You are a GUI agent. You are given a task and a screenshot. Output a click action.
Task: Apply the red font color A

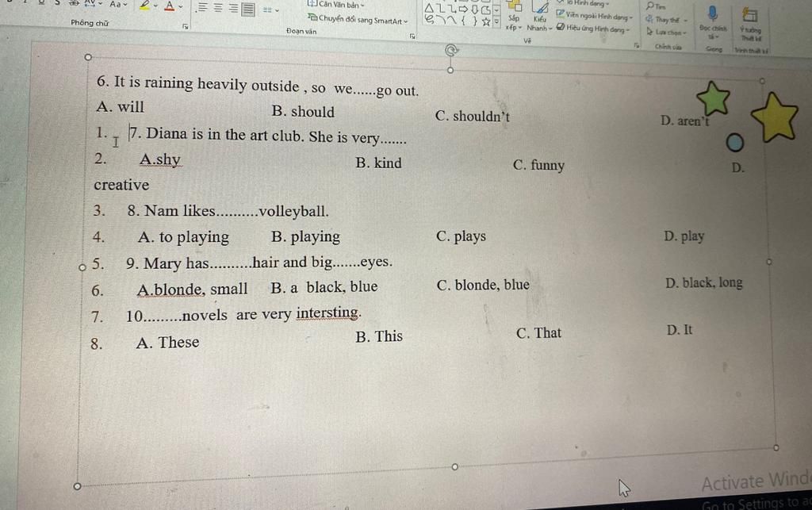tap(170, 6)
